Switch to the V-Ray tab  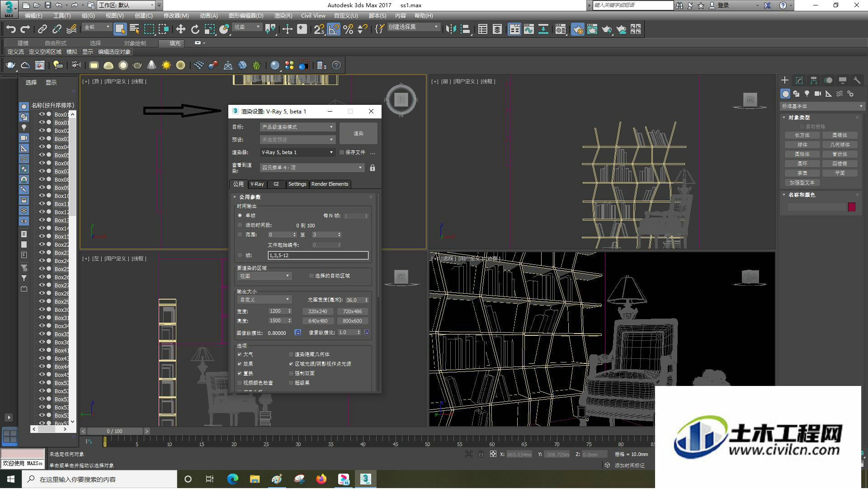click(x=257, y=184)
